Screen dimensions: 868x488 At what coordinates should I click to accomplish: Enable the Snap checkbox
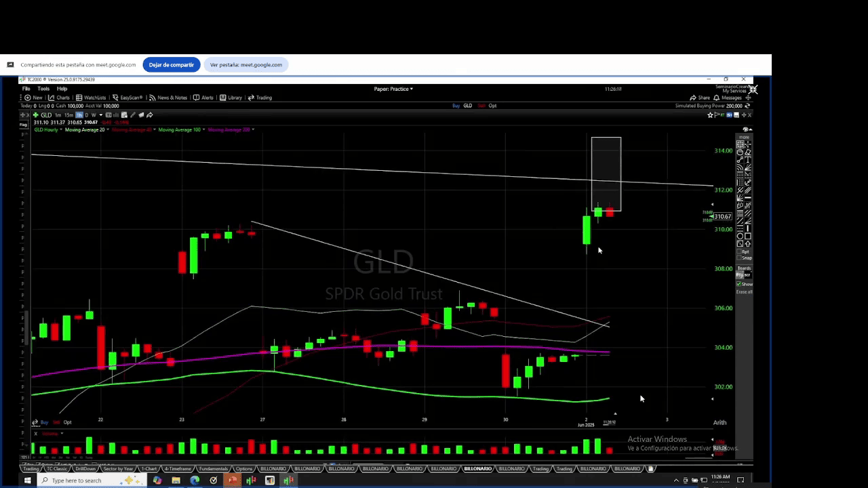[x=741, y=258]
